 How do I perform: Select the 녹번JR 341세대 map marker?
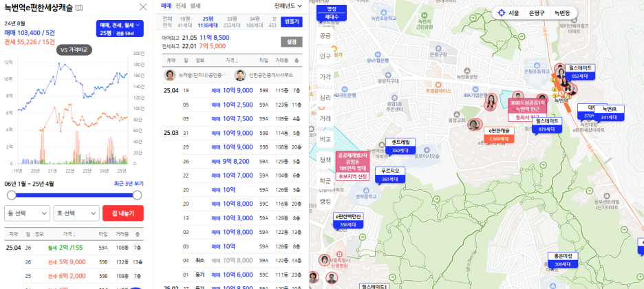610,113
